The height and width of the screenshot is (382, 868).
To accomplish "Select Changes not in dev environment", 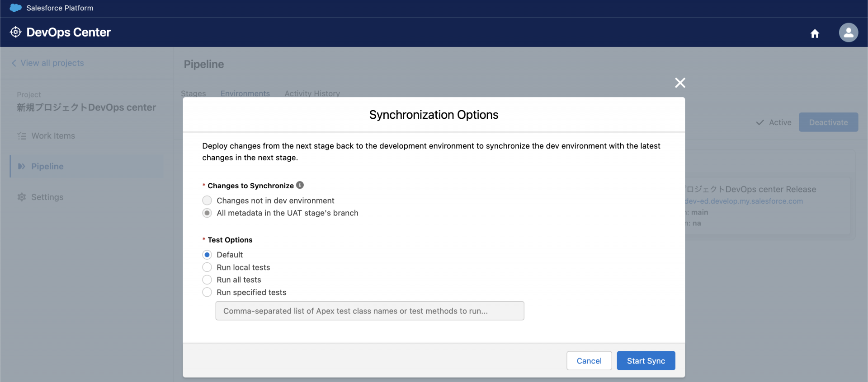I will [x=207, y=200].
